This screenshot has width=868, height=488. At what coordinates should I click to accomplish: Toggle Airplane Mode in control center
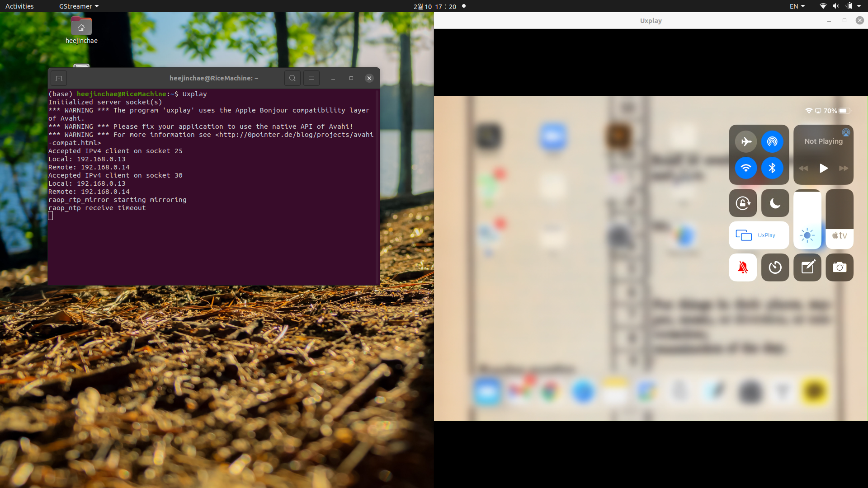746,141
